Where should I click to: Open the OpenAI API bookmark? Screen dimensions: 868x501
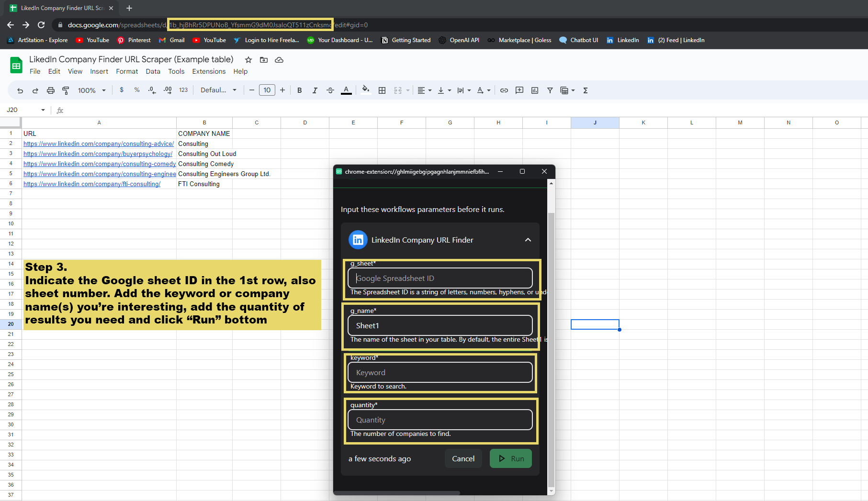(x=459, y=40)
